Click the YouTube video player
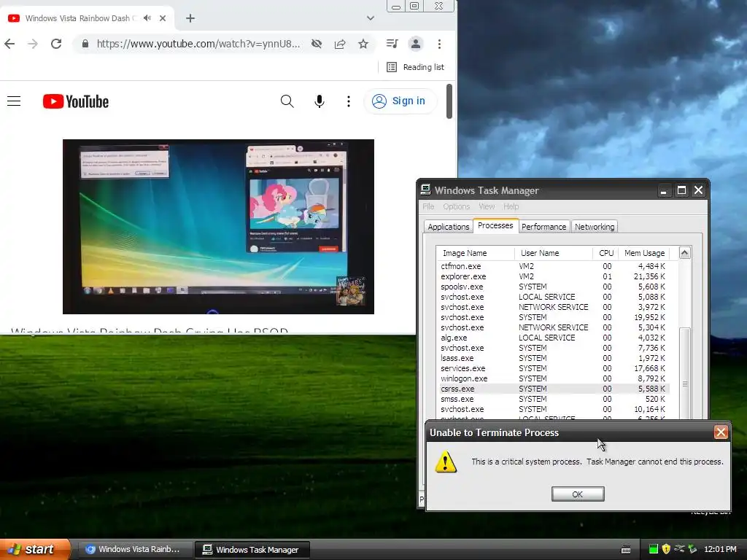The height and width of the screenshot is (560, 747). click(218, 227)
